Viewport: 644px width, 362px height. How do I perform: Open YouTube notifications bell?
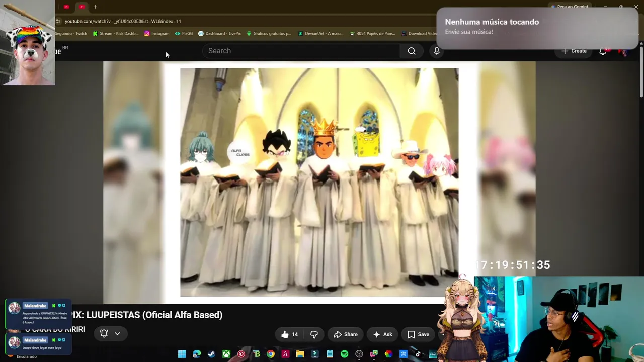point(603,51)
